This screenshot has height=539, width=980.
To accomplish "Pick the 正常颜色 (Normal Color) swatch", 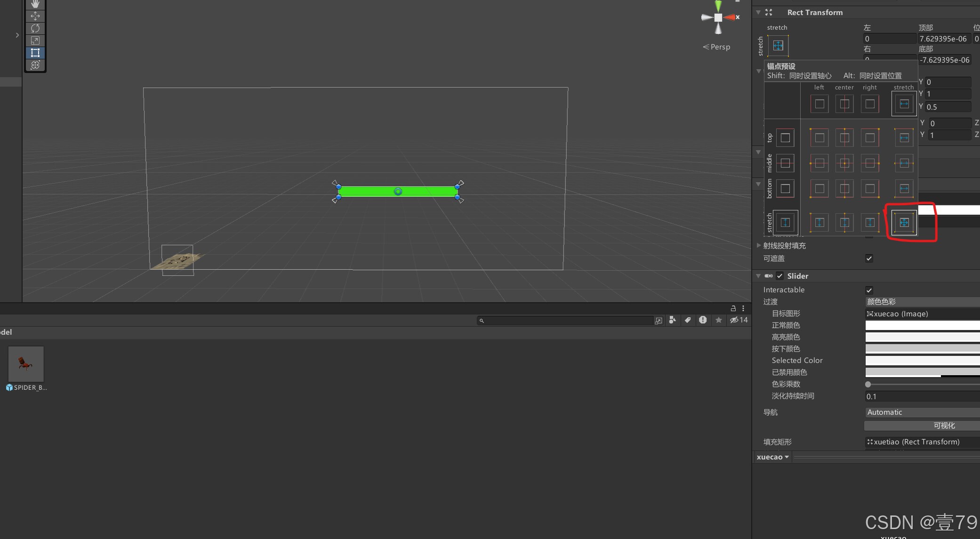I will [922, 325].
